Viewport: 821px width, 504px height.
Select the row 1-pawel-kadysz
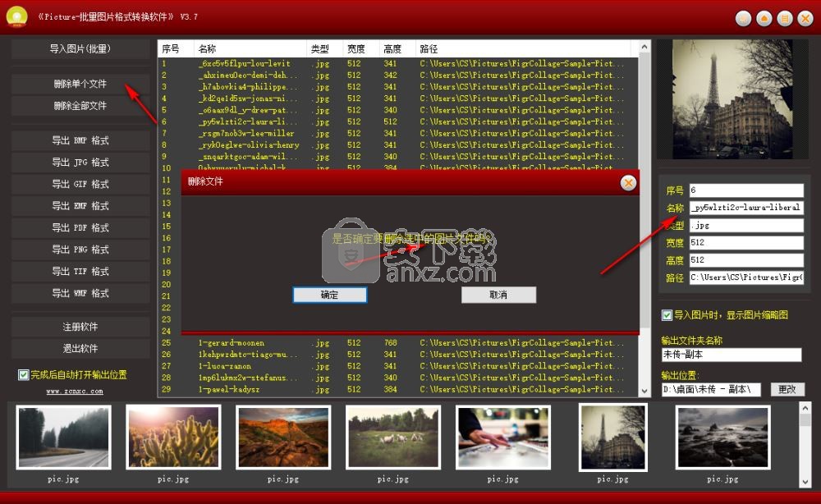398,389
